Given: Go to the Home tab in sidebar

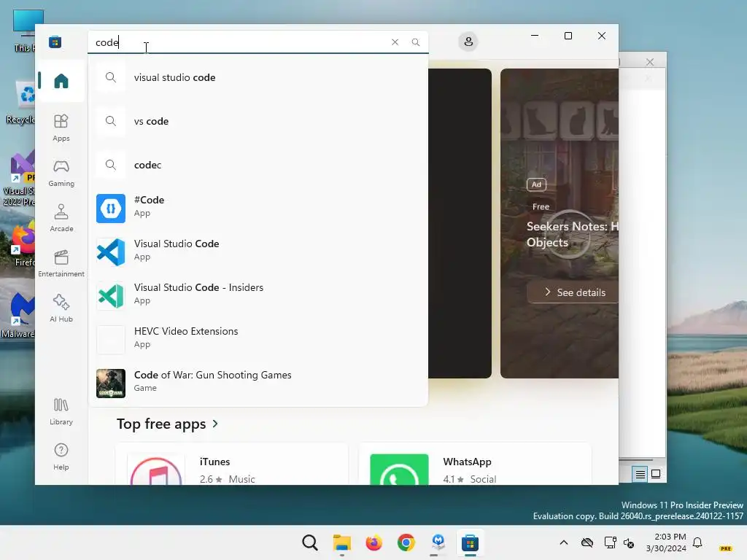Looking at the screenshot, I should (x=61, y=80).
